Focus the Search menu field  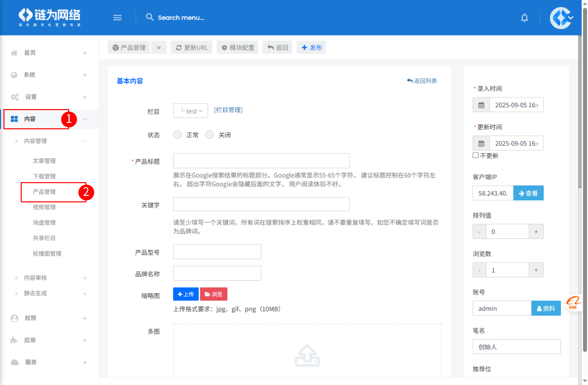(x=181, y=18)
